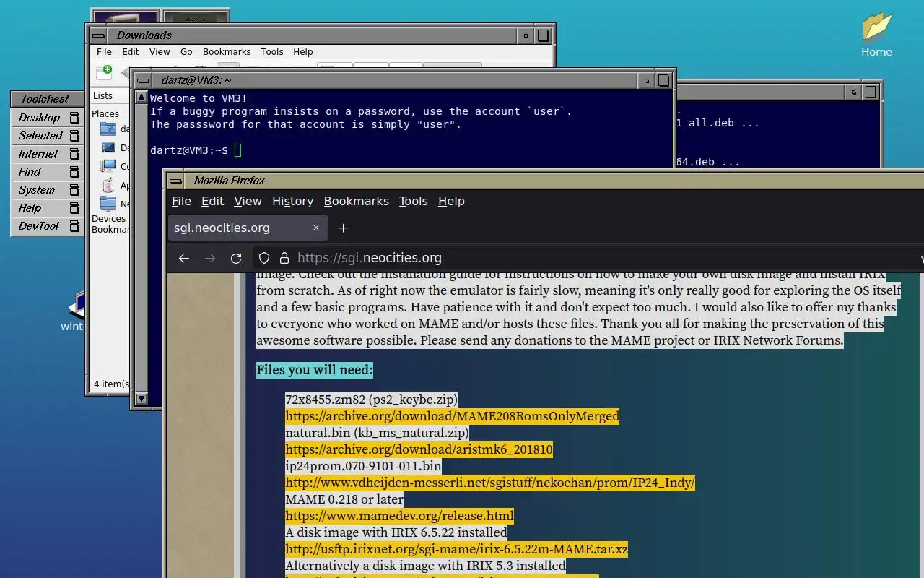Open the Help menu in Toolchest
924x578 pixels.
coord(48,208)
